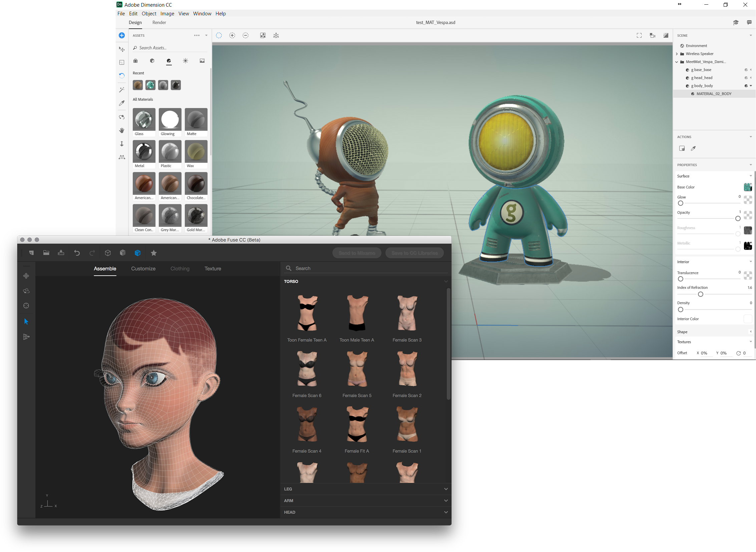Image resolution: width=756 pixels, height=552 pixels.
Task: Open the Lights asset filter icon
Action: tap(185, 61)
